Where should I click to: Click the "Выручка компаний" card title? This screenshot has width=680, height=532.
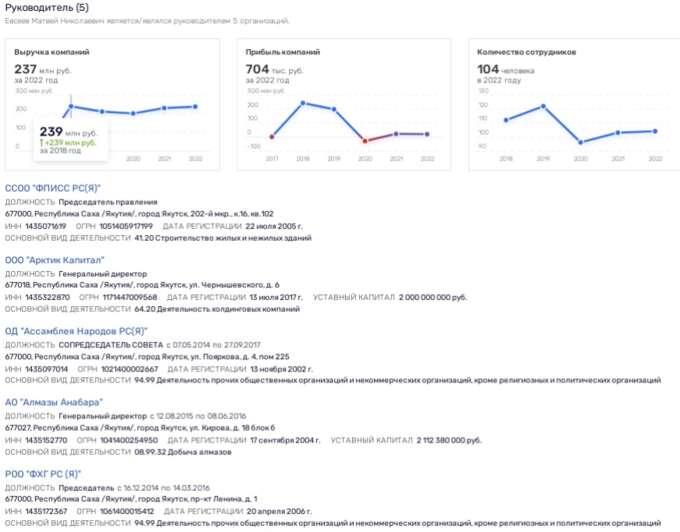click(x=52, y=50)
